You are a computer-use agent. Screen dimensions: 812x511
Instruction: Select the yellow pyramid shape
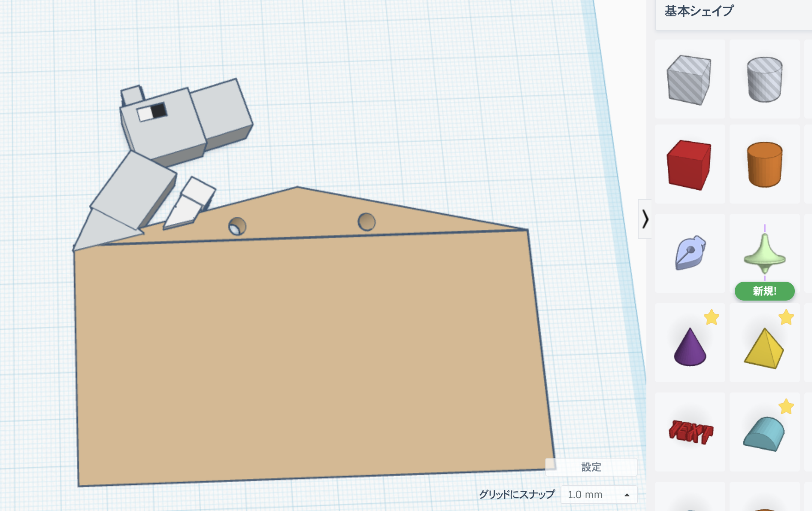(764, 348)
